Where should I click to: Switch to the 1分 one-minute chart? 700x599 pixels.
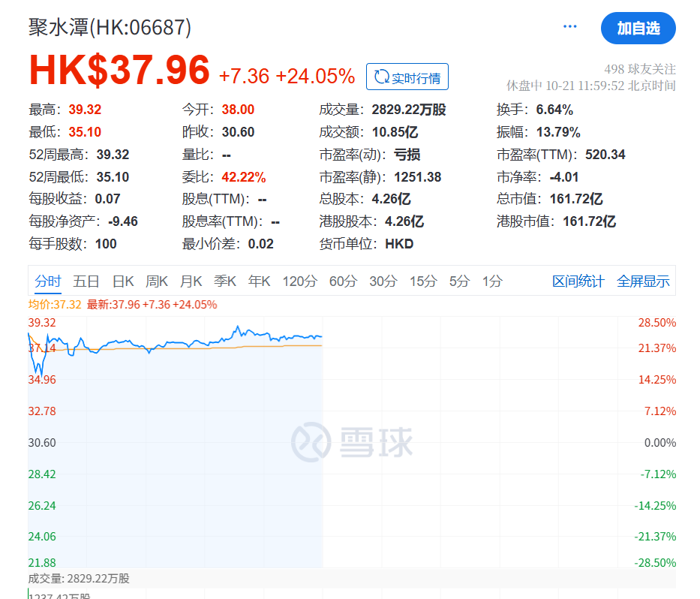pyautogui.click(x=492, y=281)
